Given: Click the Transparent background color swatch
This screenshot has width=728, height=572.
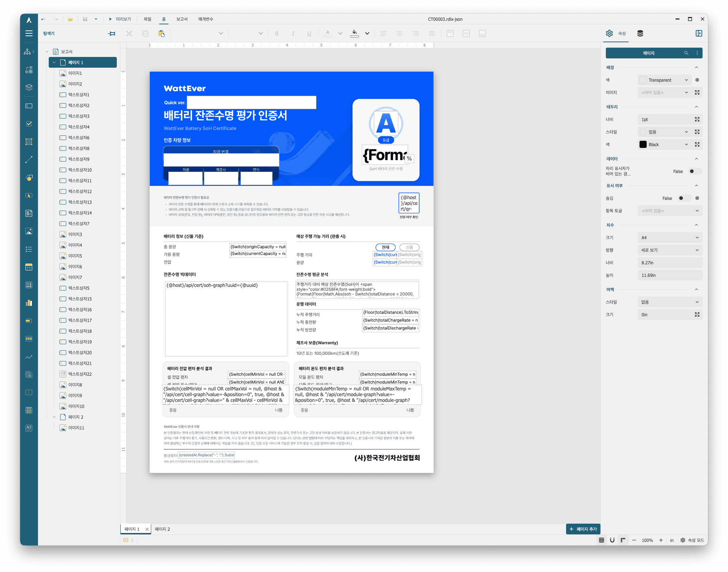Looking at the screenshot, I should click(x=643, y=80).
